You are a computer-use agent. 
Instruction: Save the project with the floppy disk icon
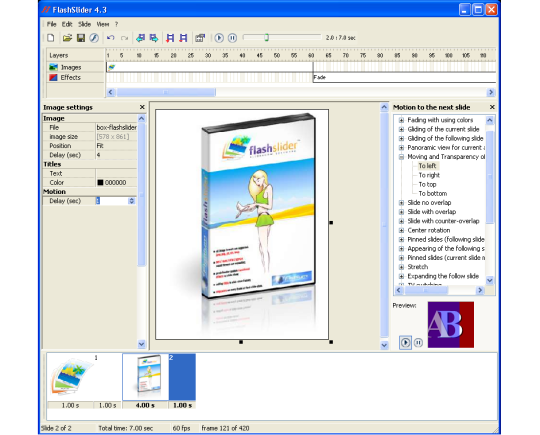click(x=81, y=38)
